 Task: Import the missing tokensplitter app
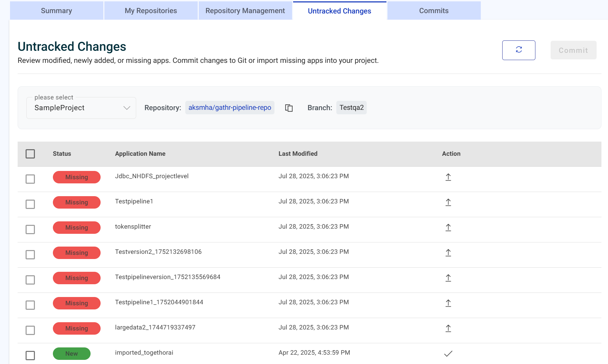448,228
